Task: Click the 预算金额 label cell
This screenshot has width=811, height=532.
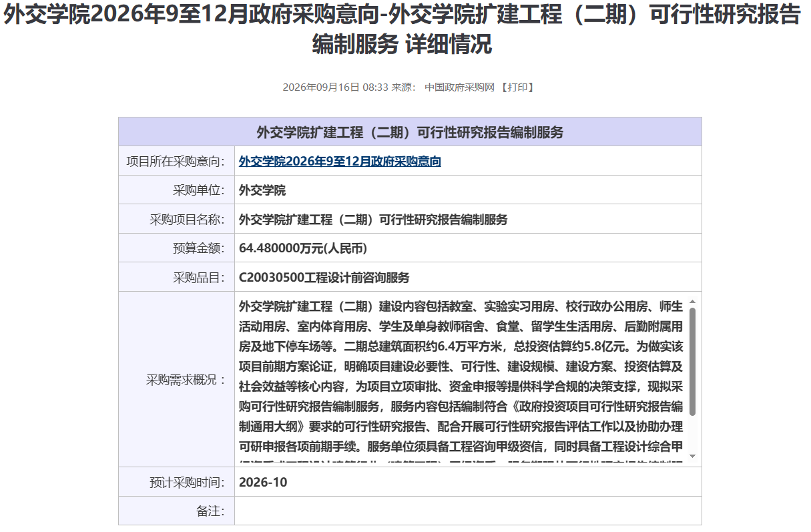Action: coord(176,248)
